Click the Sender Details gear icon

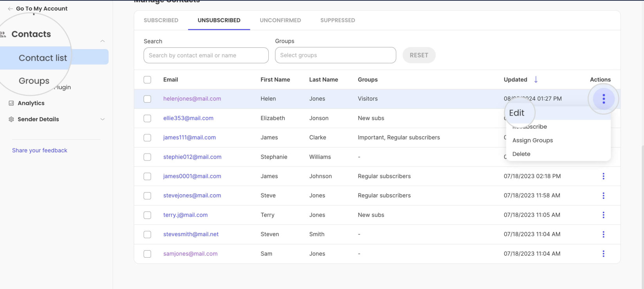click(11, 119)
